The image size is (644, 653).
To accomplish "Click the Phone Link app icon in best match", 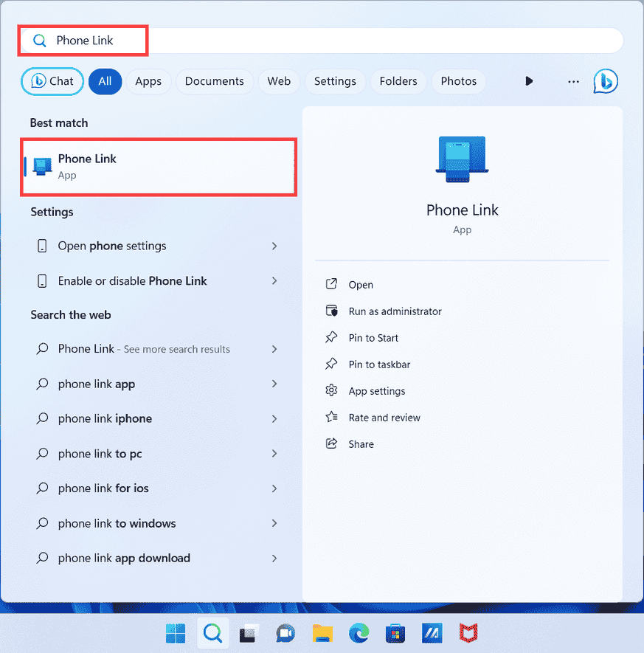I will click(x=43, y=167).
